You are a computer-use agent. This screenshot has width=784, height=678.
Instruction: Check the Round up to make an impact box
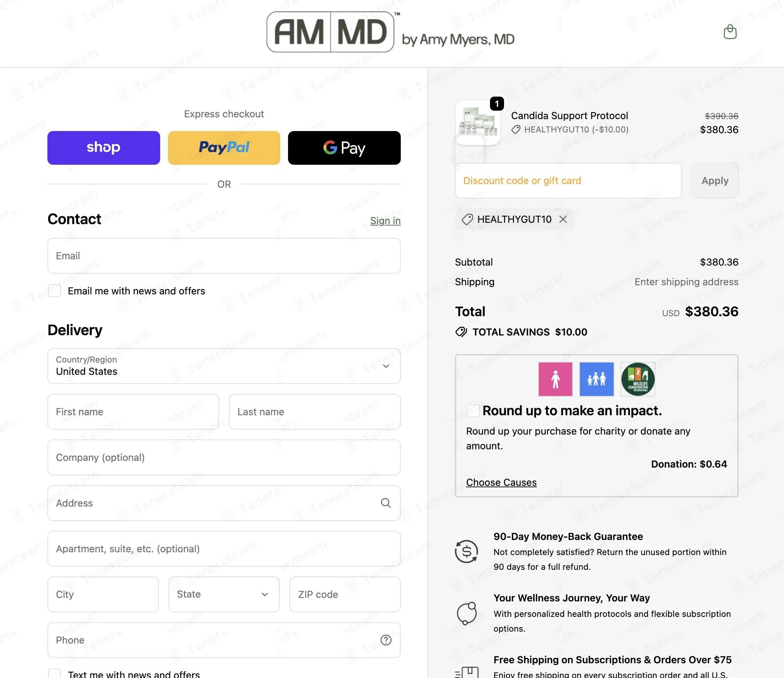pos(473,411)
